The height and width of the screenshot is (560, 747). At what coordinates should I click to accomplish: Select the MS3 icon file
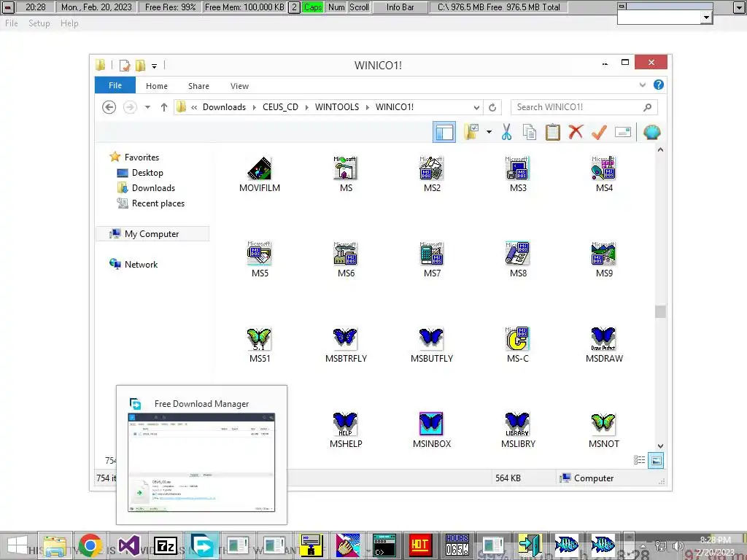pyautogui.click(x=518, y=174)
